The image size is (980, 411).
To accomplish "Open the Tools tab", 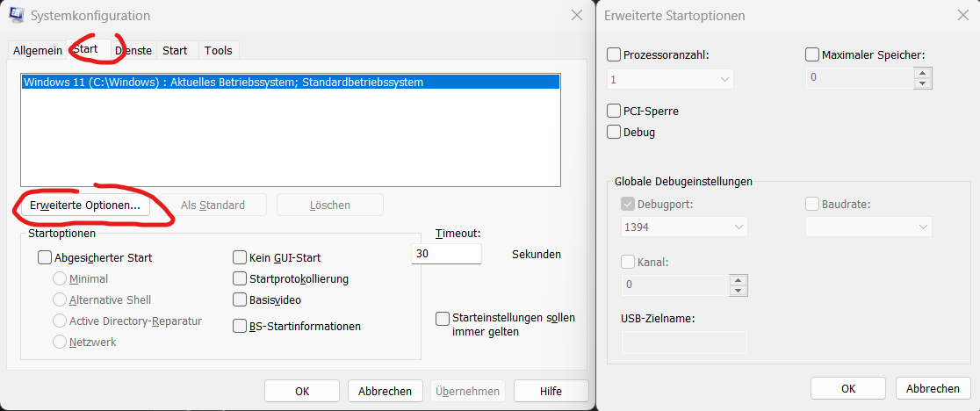I will [218, 51].
